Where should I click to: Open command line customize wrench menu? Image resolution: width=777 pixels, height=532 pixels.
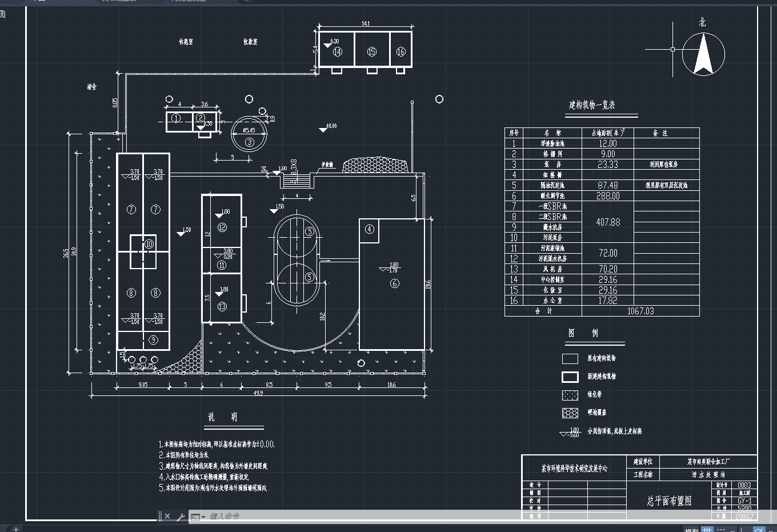pos(181,517)
